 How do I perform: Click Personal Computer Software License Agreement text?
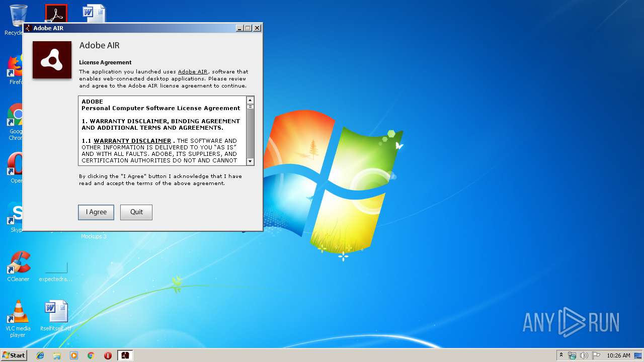pos(161,108)
